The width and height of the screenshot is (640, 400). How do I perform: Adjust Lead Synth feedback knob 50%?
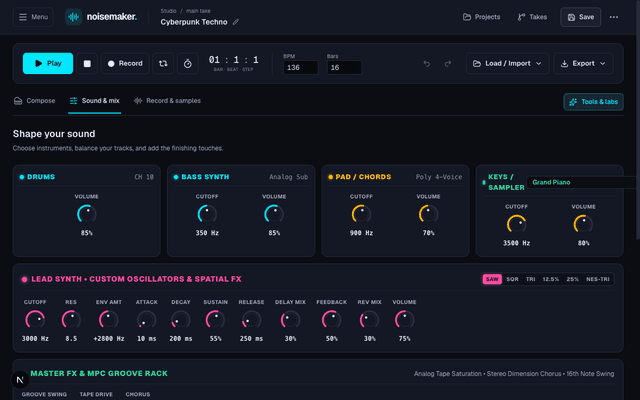(331, 320)
